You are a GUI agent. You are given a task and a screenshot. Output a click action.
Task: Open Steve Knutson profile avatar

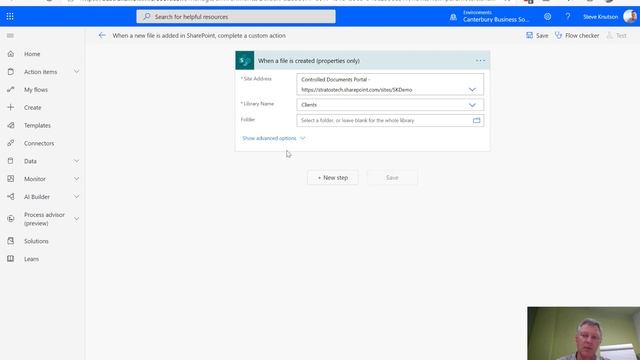coord(630,17)
